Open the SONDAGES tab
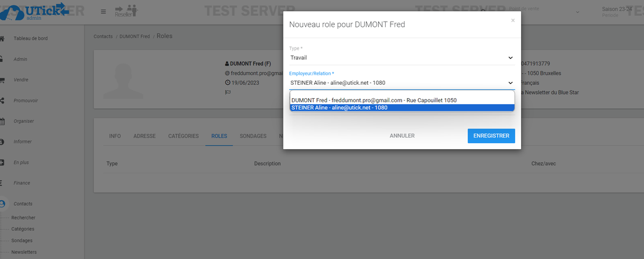The width and height of the screenshot is (644, 259). tap(253, 136)
